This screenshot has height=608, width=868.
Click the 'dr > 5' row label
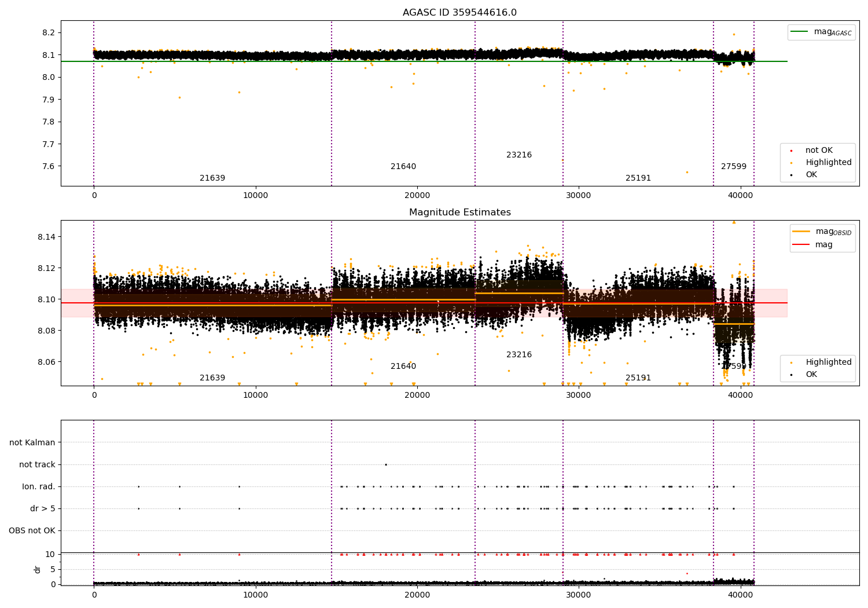43,509
